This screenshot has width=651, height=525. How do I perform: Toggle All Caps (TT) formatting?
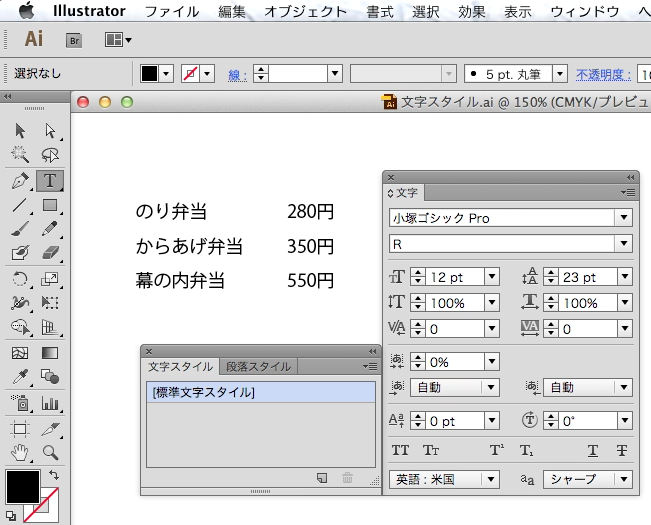(x=401, y=451)
